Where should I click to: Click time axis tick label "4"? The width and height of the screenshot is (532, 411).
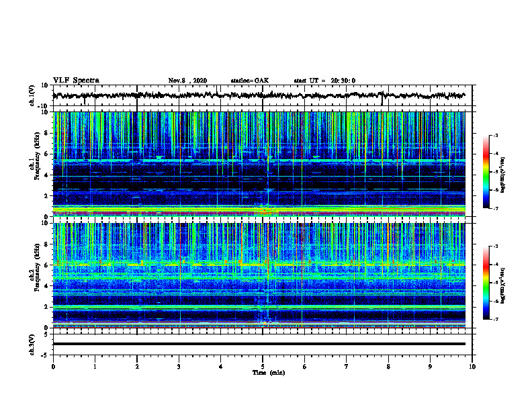(x=220, y=367)
